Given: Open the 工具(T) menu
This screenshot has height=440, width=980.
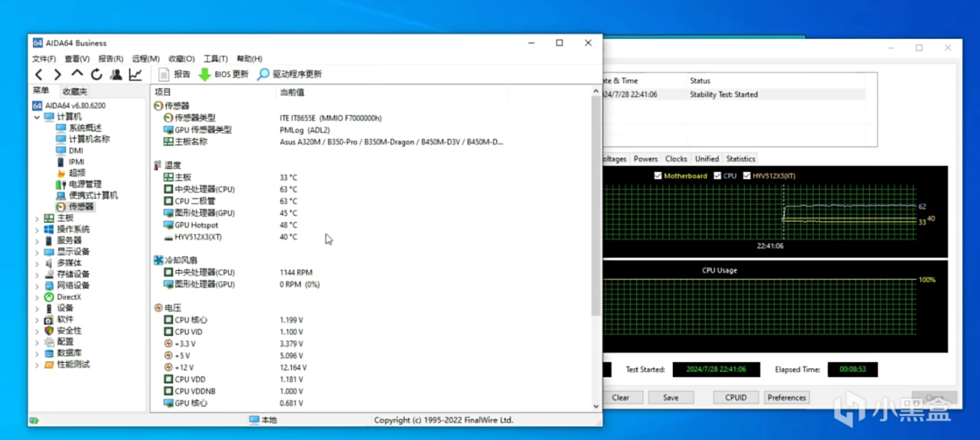Looking at the screenshot, I should pyautogui.click(x=215, y=59).
